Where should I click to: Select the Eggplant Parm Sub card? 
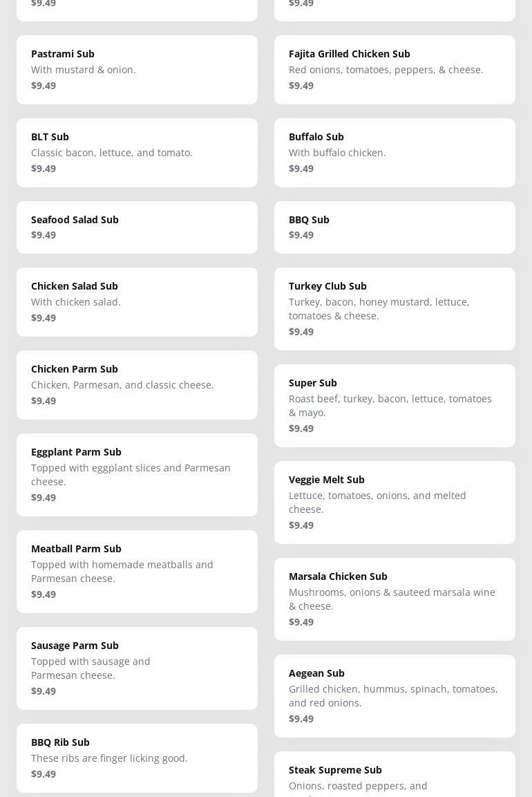click(x=137, y=474)
